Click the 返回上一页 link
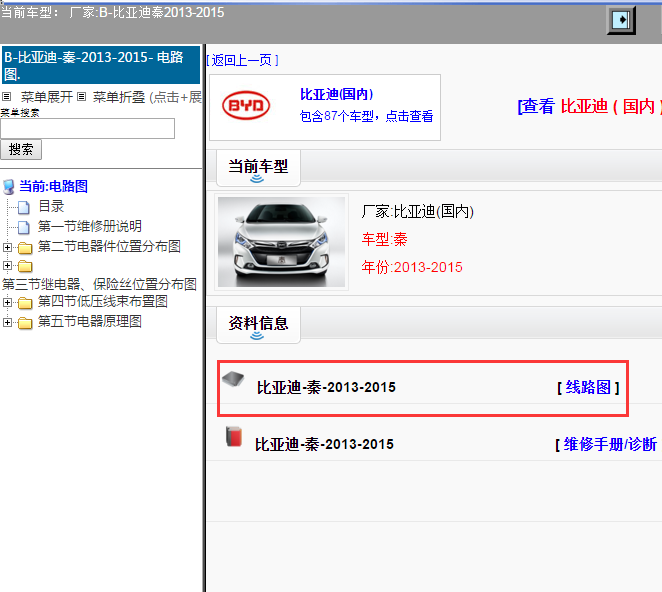 [x=243, y=60]
